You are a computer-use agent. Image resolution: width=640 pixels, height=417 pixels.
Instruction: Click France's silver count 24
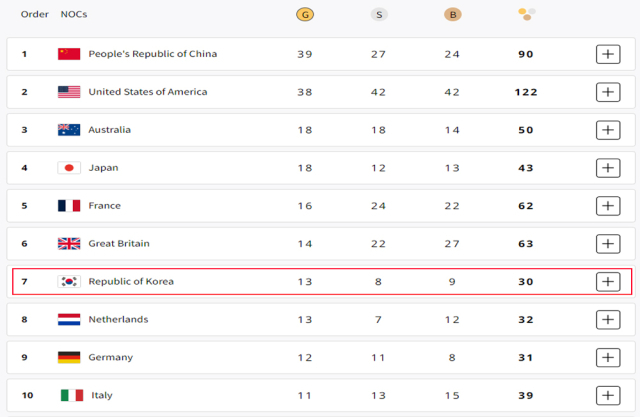(378, 206)
